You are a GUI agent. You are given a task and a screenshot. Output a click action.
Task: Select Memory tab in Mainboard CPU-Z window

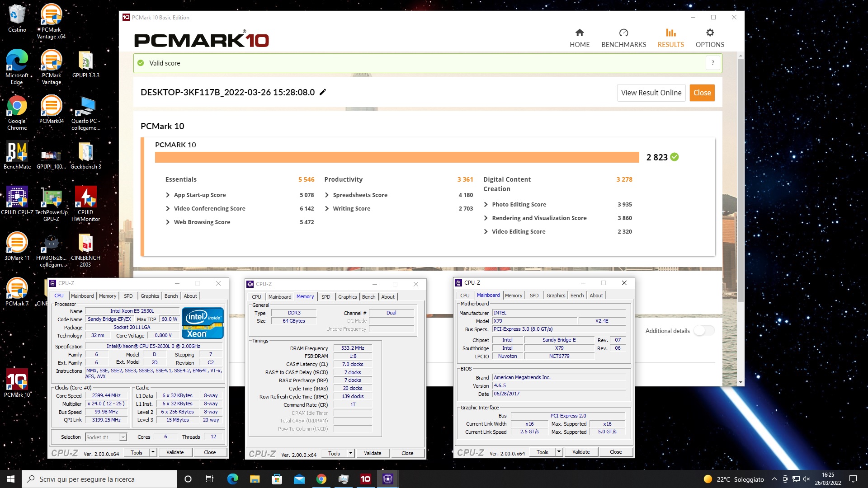pyautogui.click(x=514, y=296)
